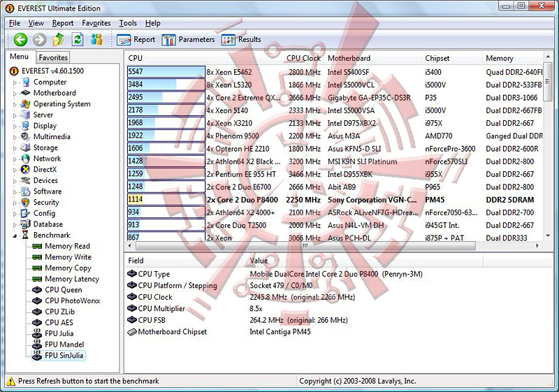The height and width of the screenshot is (392, 559).
Task: Select the EVEREST v4.60.1500 root icon
Action: pos(14,71)
